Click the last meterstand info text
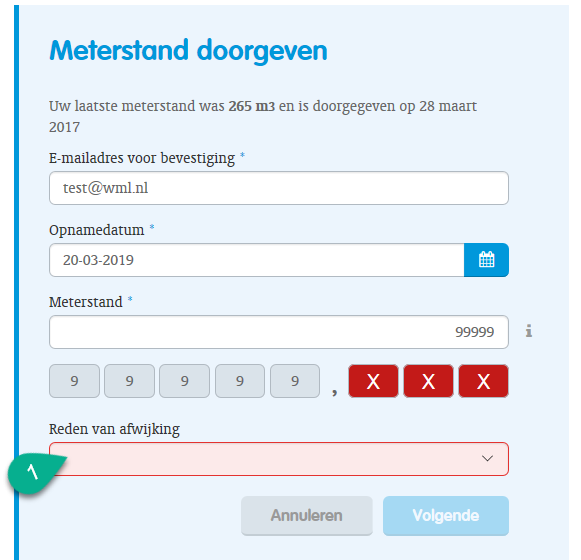The image size is (581, 560). [x=263, y=116]
